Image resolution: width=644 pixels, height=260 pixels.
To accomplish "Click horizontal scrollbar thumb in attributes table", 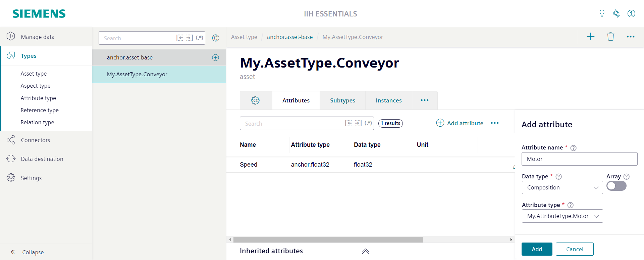I will tap(328, 240).
